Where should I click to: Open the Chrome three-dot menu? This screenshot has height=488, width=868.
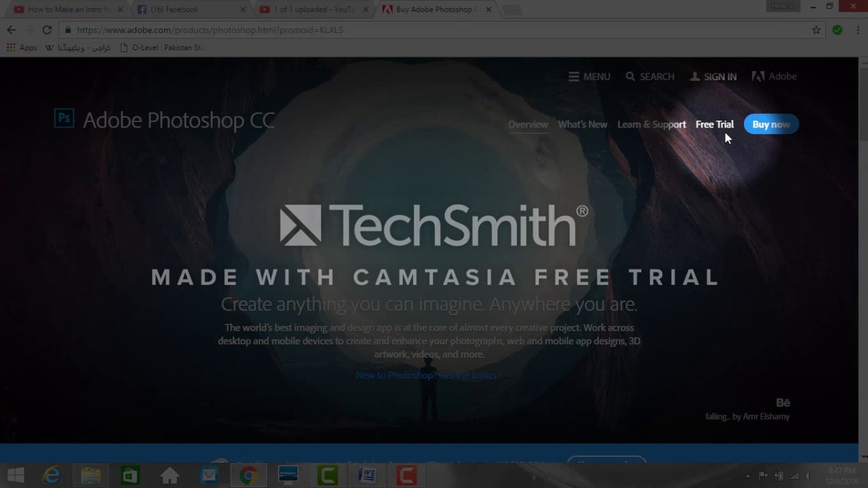(x=856, y=30)
